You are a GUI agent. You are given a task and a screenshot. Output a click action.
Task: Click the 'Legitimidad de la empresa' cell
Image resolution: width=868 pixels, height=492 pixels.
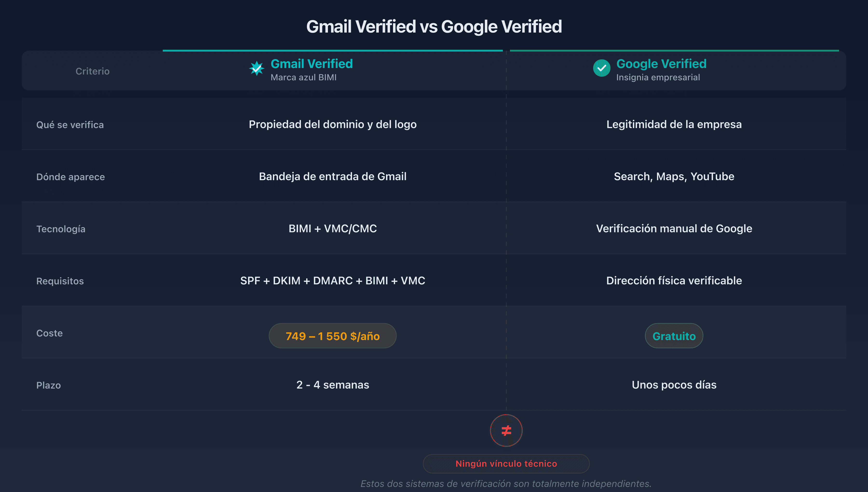pos(674,124)
